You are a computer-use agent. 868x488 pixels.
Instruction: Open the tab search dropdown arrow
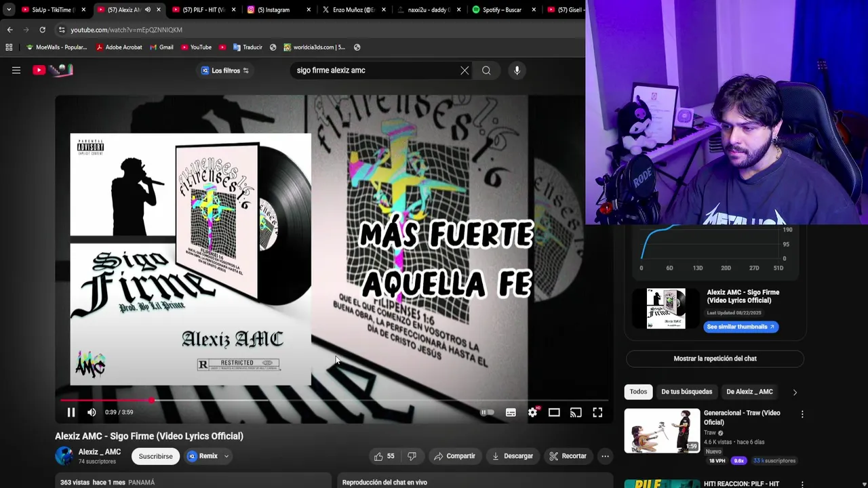click(x=8, y=9)
